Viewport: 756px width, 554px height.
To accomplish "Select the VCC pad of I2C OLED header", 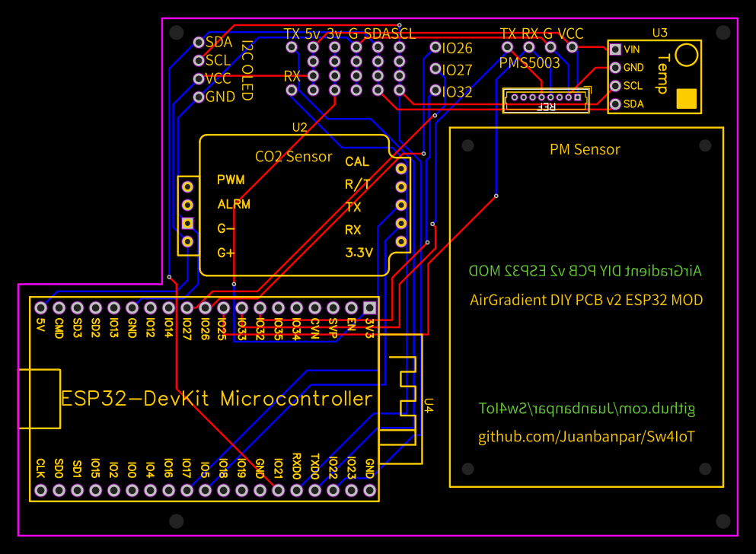I will [x=199, y=78].
